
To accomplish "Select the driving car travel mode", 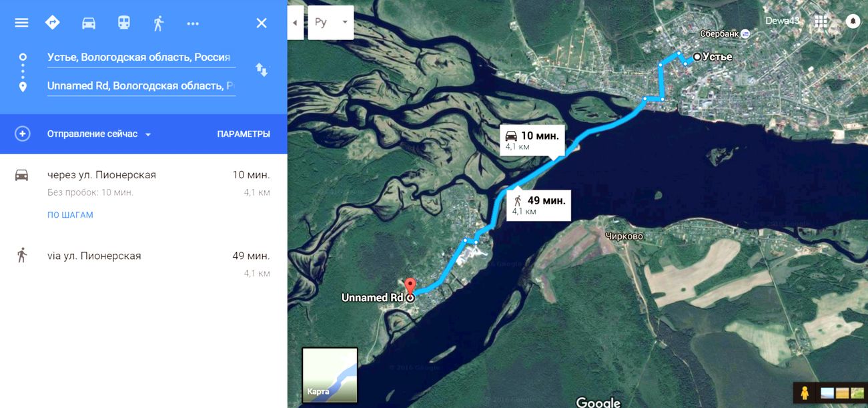I will (x=88, y=23).
